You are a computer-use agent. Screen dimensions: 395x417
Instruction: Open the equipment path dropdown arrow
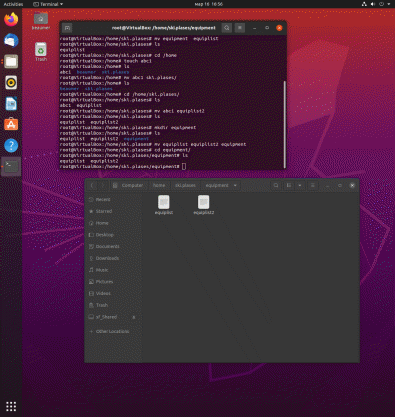pos(235,185)
